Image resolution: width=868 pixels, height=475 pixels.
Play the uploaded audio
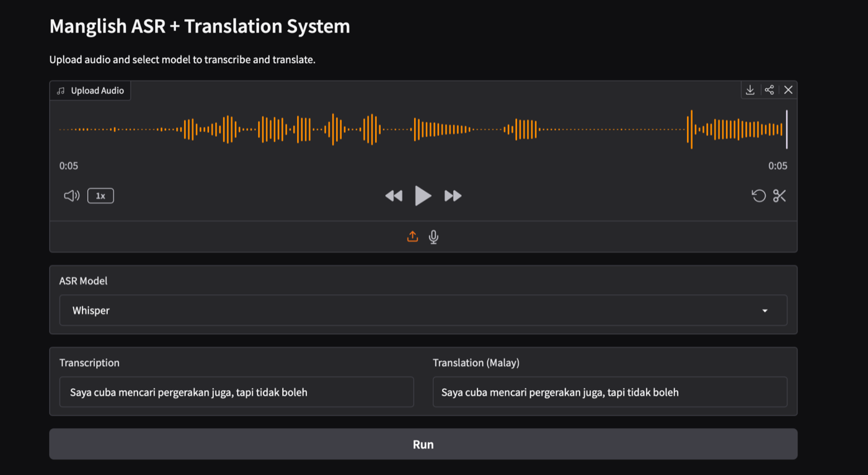pyautogui.click(x=423, y=196)
